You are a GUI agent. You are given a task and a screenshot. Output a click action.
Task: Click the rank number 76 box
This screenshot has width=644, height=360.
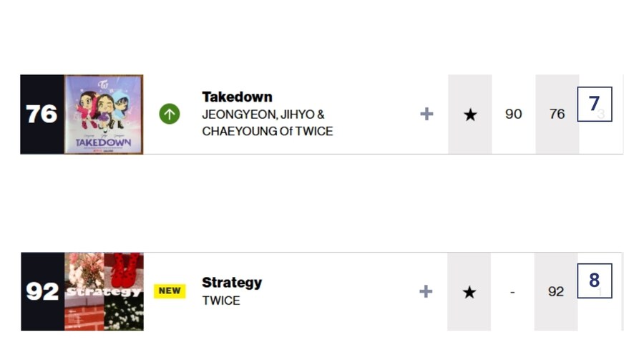42,115
